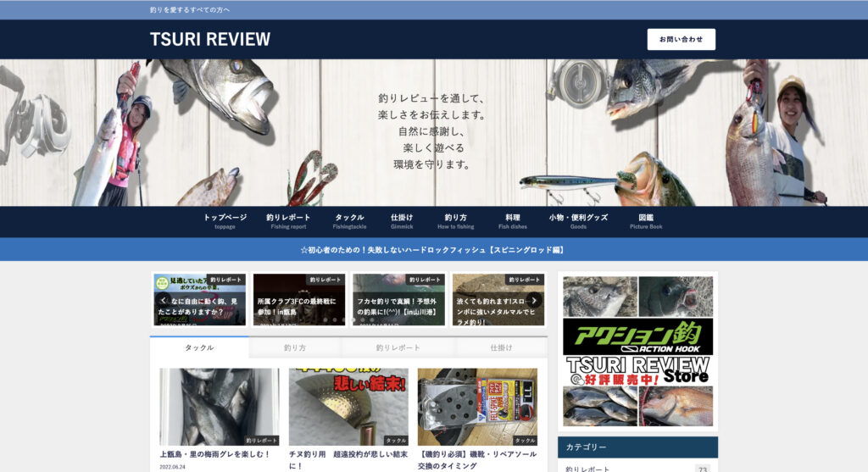The width and height of the screenshot is (868, 472).
Task: Click the previous slide arrow in carousel
Action: coord(164,299)
